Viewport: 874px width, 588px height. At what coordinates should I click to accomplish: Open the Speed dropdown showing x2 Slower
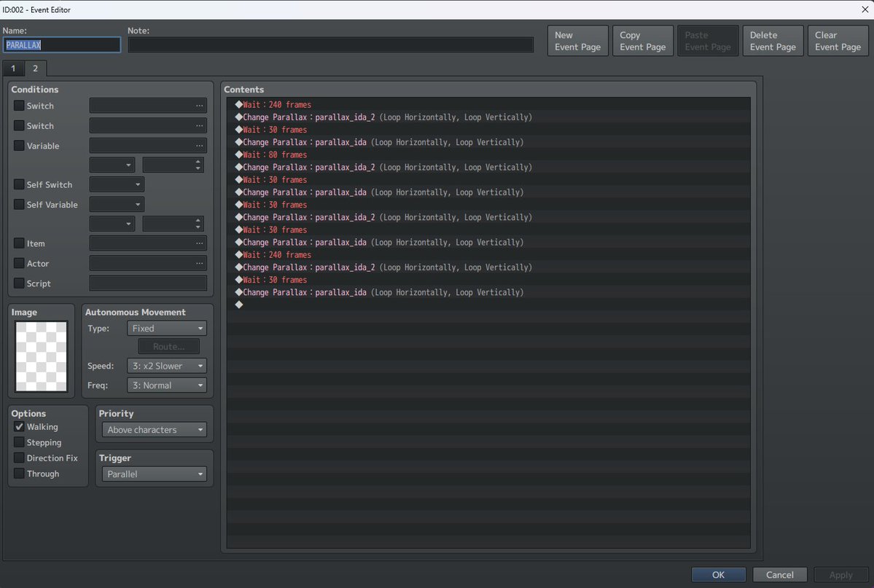[x=167, y=366]
